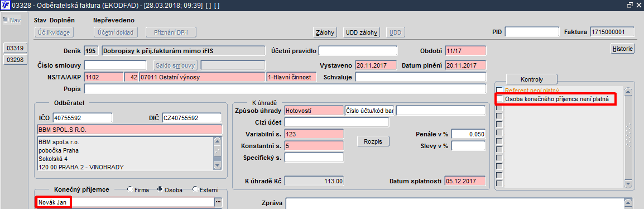Click the address box scroll-down arrow
The width and height of the screenshot is (644, 209).
(218, 165)
